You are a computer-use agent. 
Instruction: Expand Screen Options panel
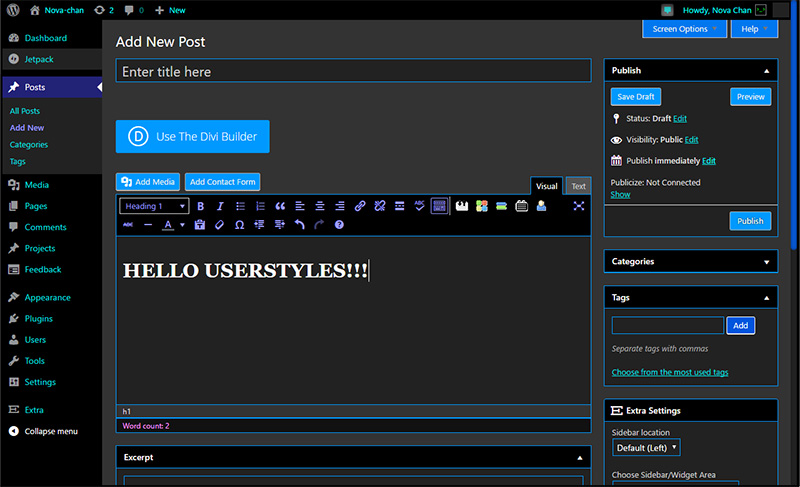[x=684, y=29]
